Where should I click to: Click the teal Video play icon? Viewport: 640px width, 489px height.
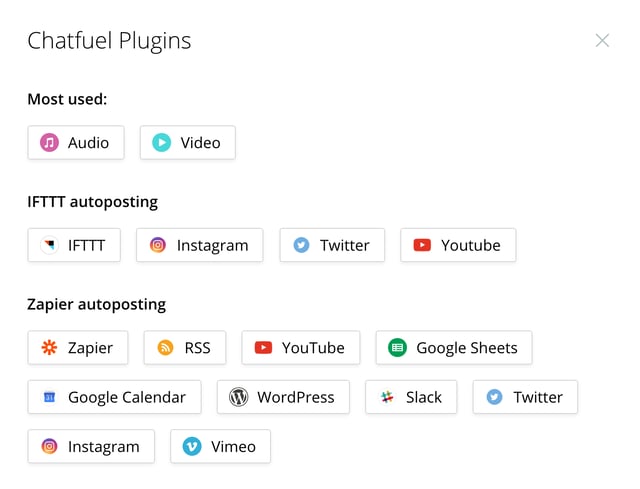coord(161,143)
